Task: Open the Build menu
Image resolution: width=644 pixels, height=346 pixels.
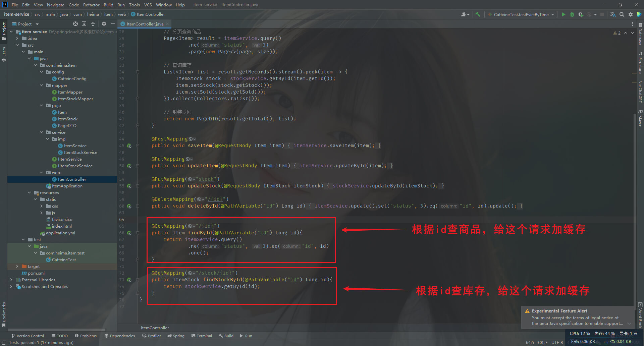Action: (x=108, y=5)
